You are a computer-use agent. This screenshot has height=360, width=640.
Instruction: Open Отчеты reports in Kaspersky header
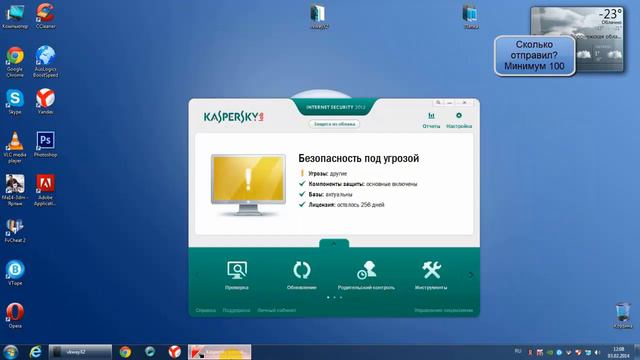pos(431,120)
